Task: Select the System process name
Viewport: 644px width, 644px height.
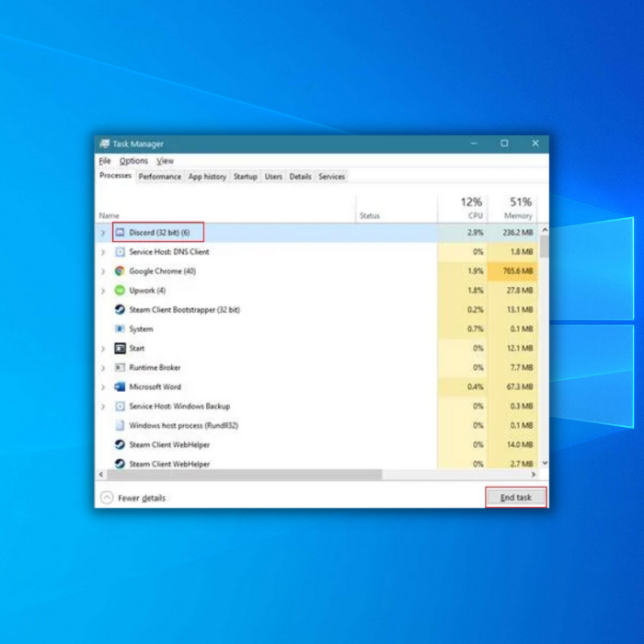Action: pyautogui.click(x=141, y=329)
